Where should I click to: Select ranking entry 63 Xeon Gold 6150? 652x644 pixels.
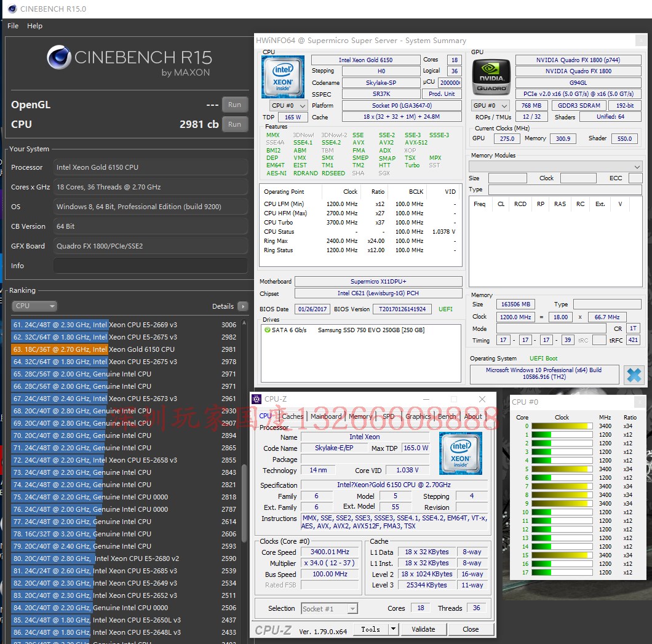(125, 349)
